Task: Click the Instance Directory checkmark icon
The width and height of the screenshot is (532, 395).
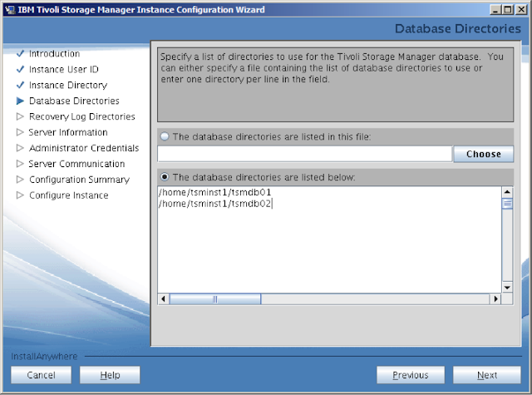Action: tap(20, 85)
